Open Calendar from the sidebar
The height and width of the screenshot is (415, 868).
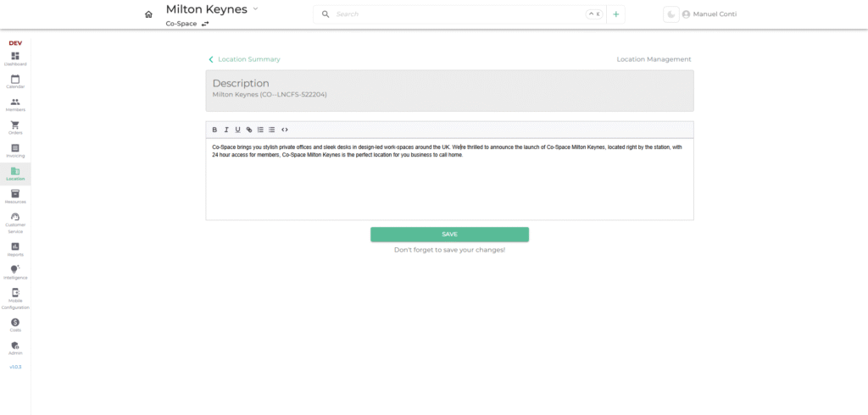15,81
